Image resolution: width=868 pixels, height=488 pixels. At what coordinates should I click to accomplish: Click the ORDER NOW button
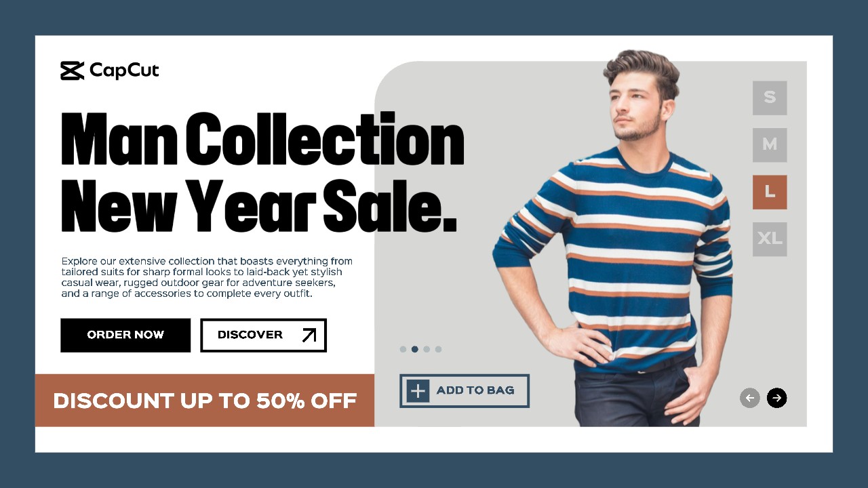(x=125, y=335)
